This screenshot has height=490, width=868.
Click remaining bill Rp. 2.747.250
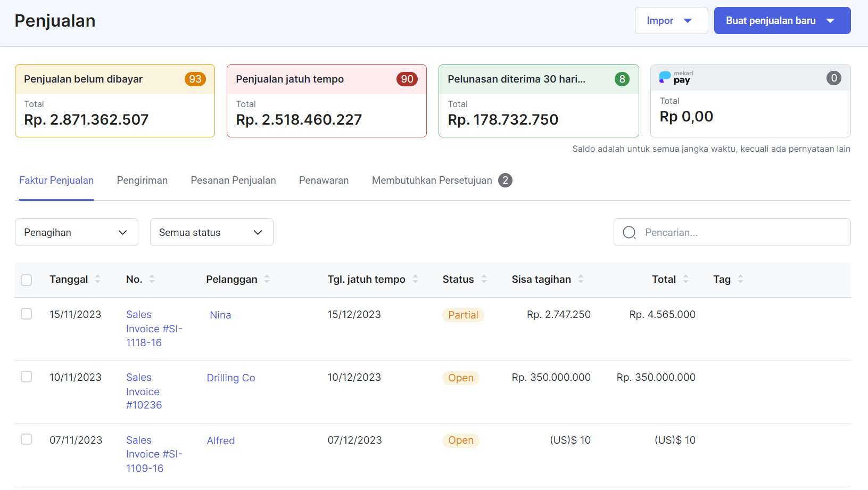[559, 314]
